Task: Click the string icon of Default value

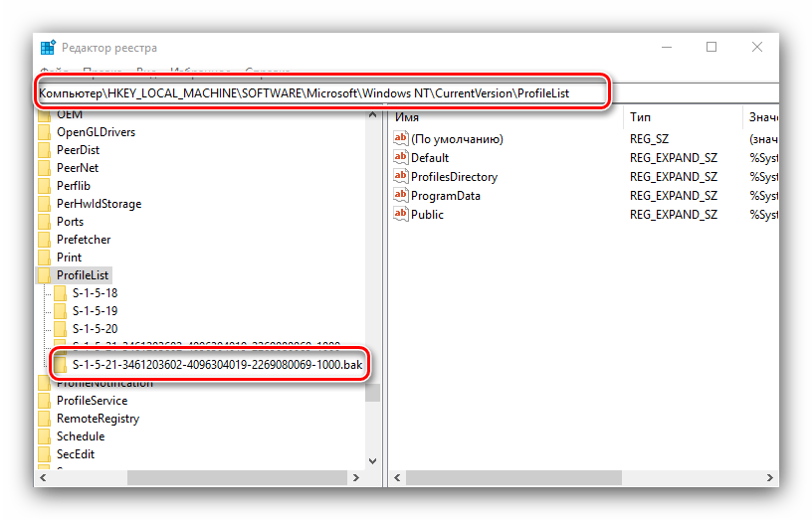Action: [x=401, y=157]
